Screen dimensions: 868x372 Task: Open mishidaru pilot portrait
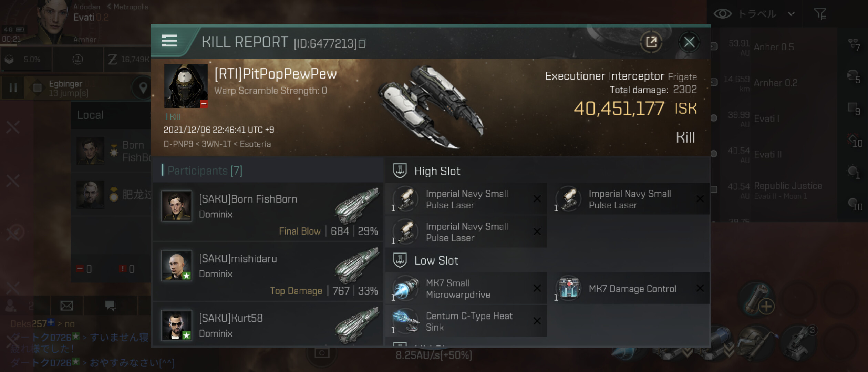click(177, 266)
